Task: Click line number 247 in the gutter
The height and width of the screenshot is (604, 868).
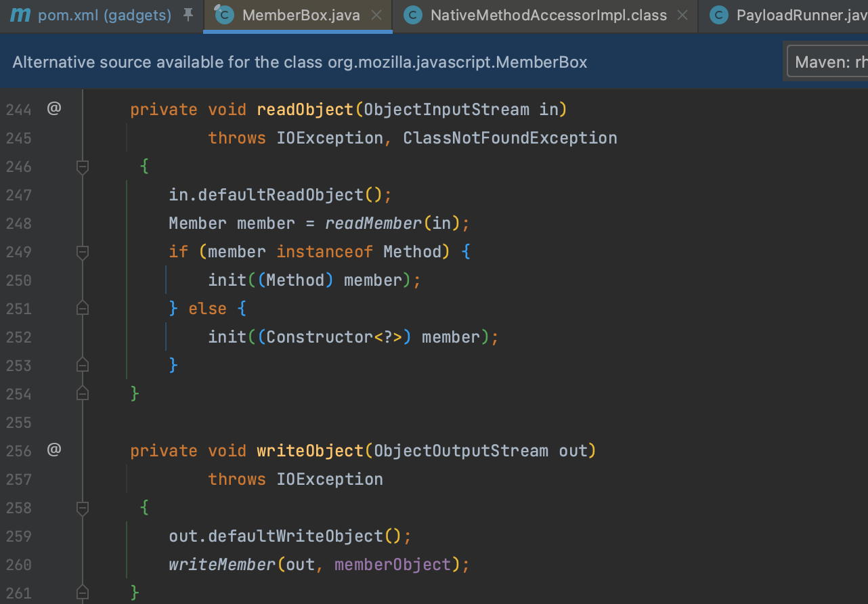Action: [18, 195]
